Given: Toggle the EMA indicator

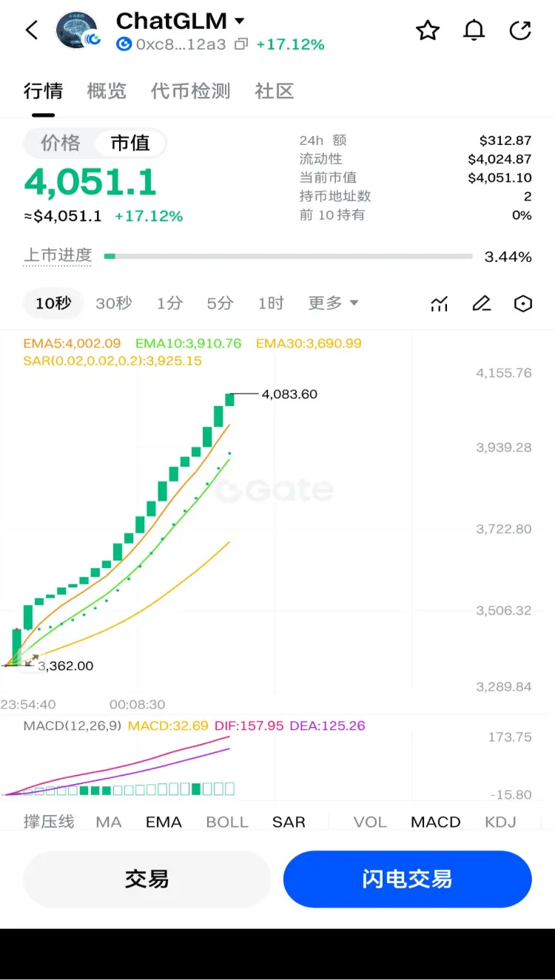Looking at the screenshot, I should point(164,822).
